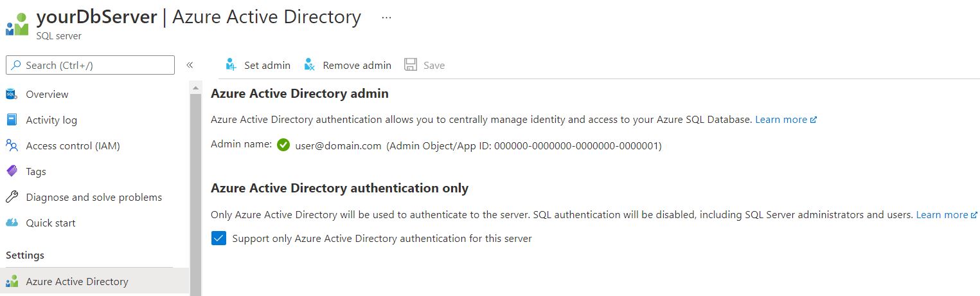This screenshot has height=296, width=980.
Task: Uncheck Support only Azure Active Directory authentication
Action: point(218,239)
